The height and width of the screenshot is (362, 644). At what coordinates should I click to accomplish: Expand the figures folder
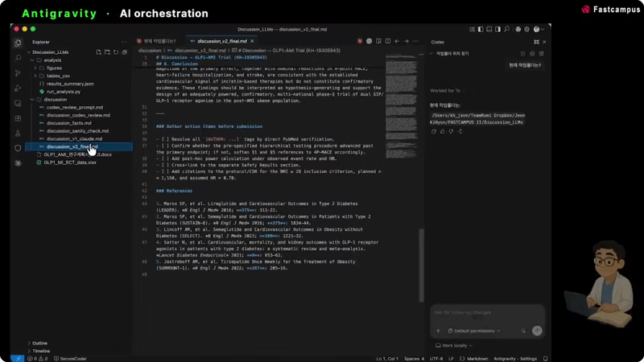tap(54, 68)
